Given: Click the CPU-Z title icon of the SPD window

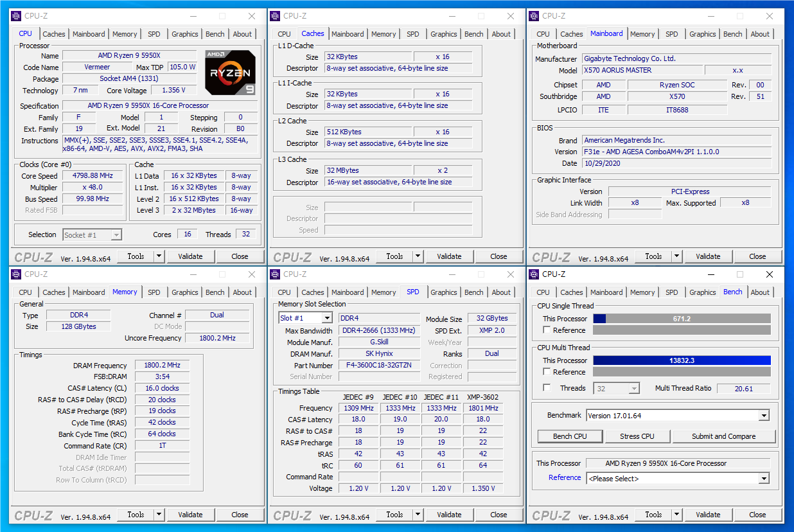Looking at the screenshot, I should point(275,274).
